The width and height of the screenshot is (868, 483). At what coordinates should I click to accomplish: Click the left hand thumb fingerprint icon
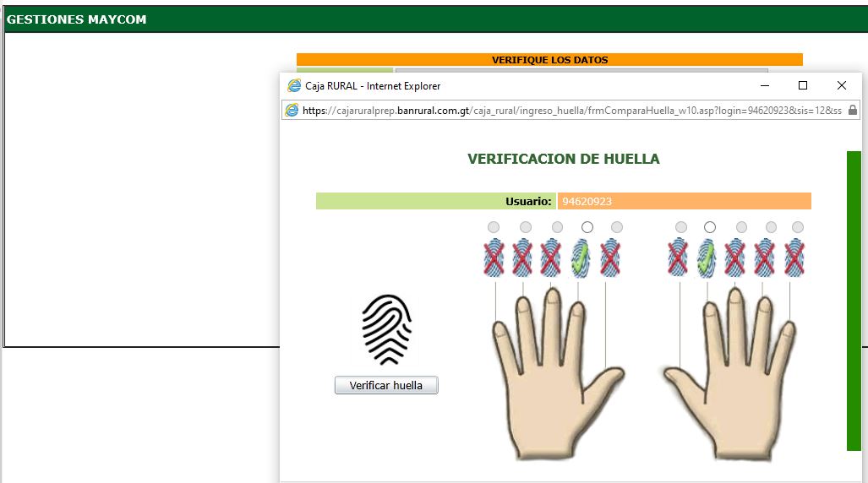(x=610, y=258)
